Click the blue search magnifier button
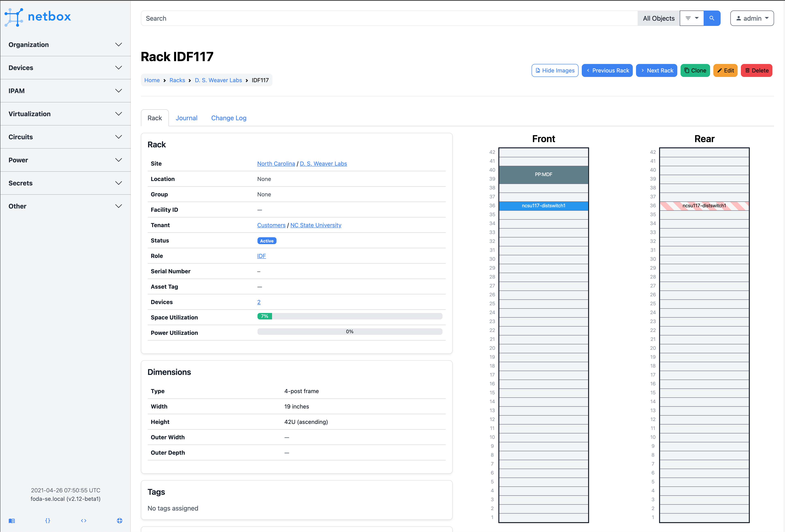This screenshot has height=532, width=785. [x=712, y=18]
